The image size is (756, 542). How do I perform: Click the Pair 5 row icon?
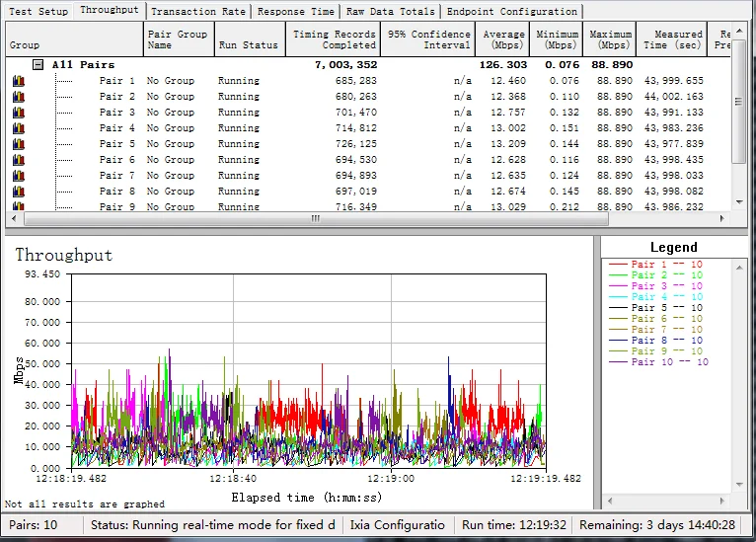coord(18,144)
